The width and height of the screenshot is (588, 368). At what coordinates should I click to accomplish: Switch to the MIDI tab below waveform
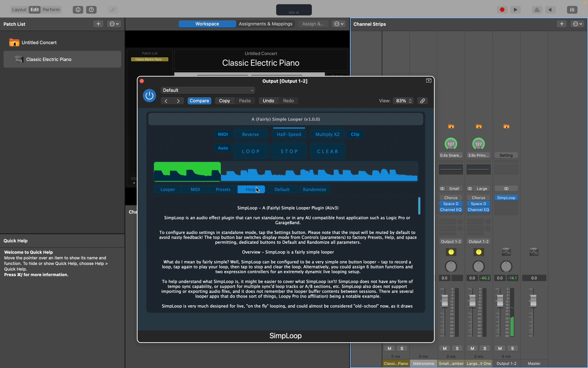click(x=195, y=189)
